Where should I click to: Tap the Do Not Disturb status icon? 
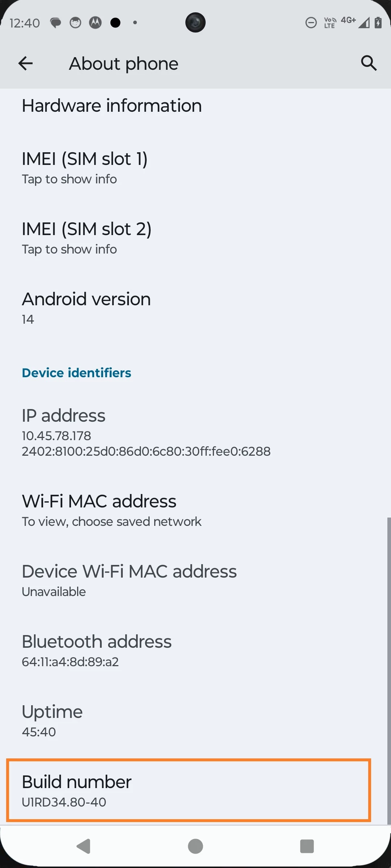[x=311, y=23]
